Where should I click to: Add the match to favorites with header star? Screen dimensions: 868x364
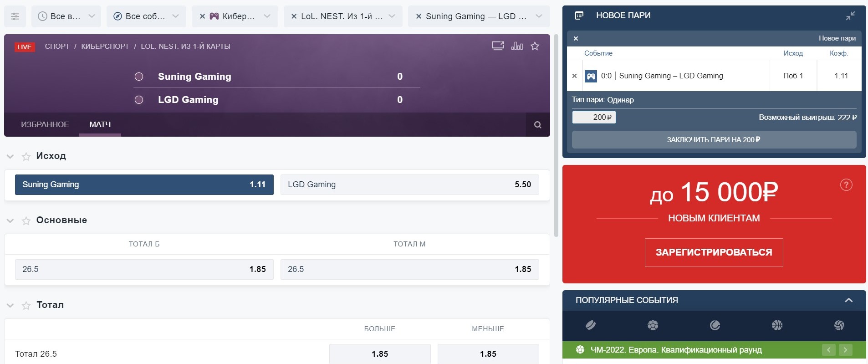(x=535, y=46)
